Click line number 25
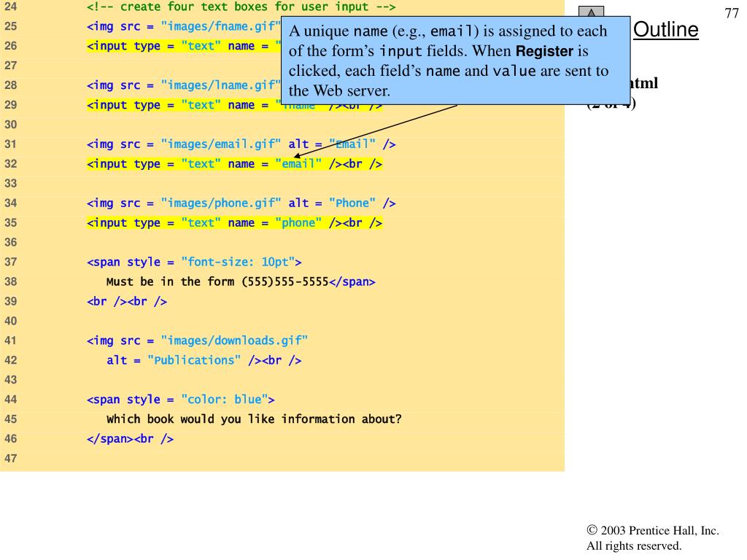747x560 pixels. click(x=10, y=26)
